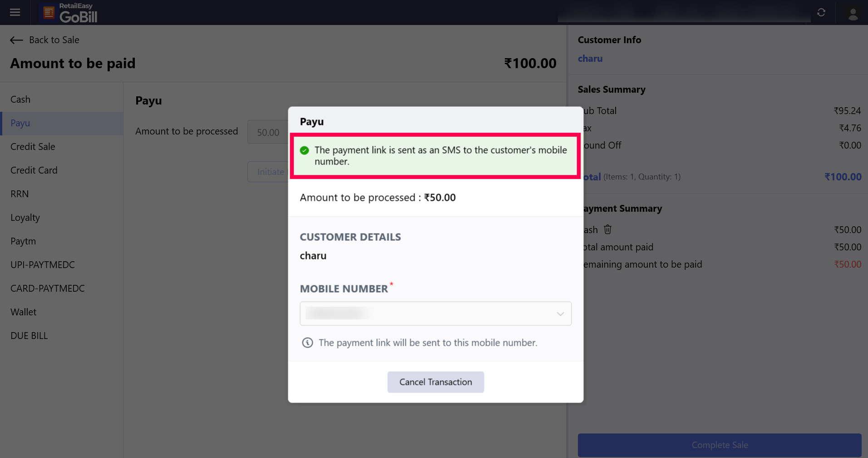This screenshot has width=868, height=458.
Task: Select UPI-PAYTMEDC payment option
Action: (x=43, y=265)
